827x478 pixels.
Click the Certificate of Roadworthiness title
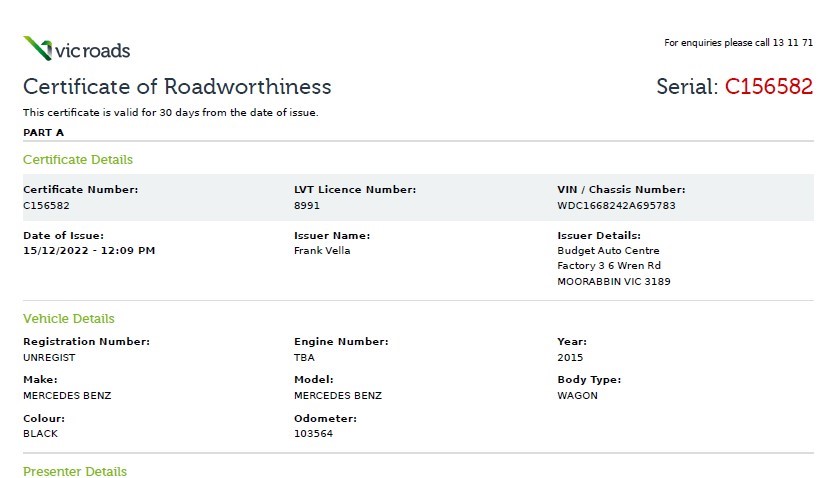pyautogui.click(x=177, y=86)
